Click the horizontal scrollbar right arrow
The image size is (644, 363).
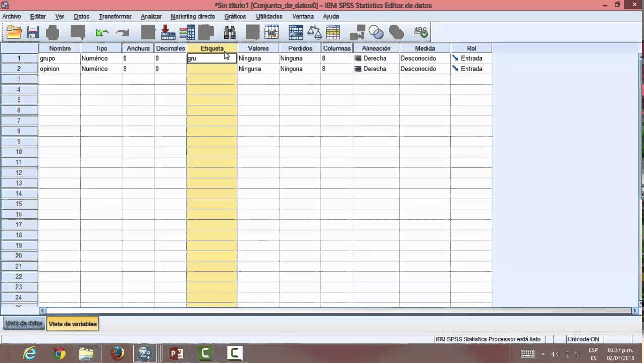(635, 311)
